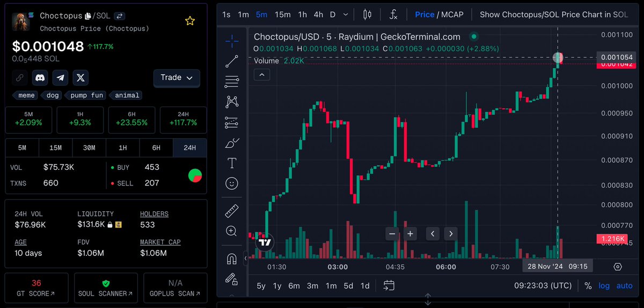Select the trend line drawing tool
Image resolution: width=644 pixels, height=308 pixels.
(232, 61)
